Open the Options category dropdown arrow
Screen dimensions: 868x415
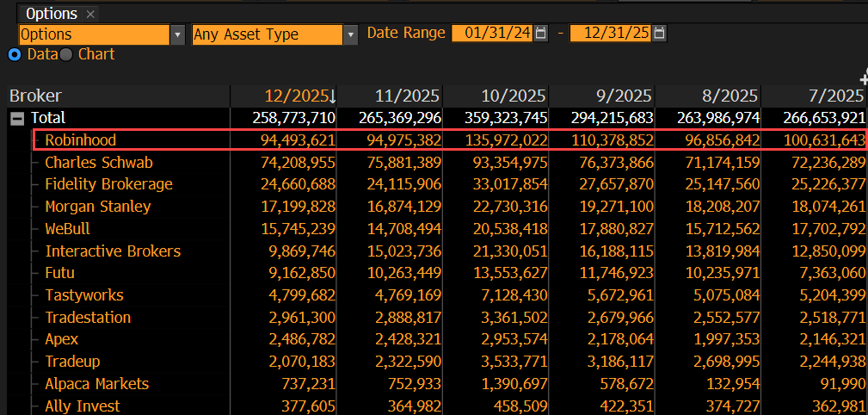(177, 34)
